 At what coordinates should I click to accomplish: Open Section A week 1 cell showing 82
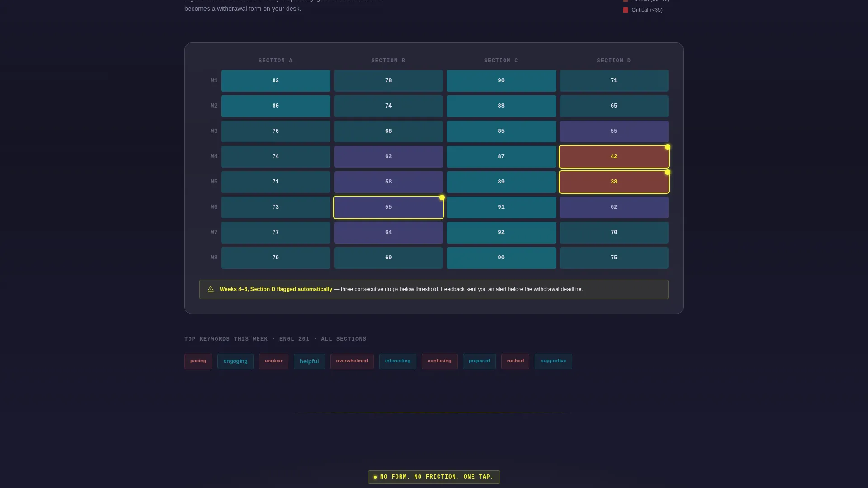coord(276,81)
